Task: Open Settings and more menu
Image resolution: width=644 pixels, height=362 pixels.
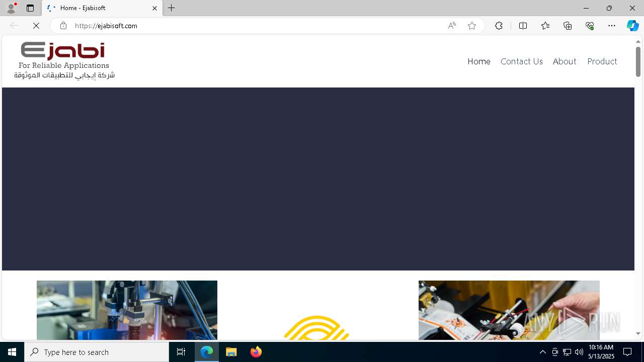Action: [612, 26]
